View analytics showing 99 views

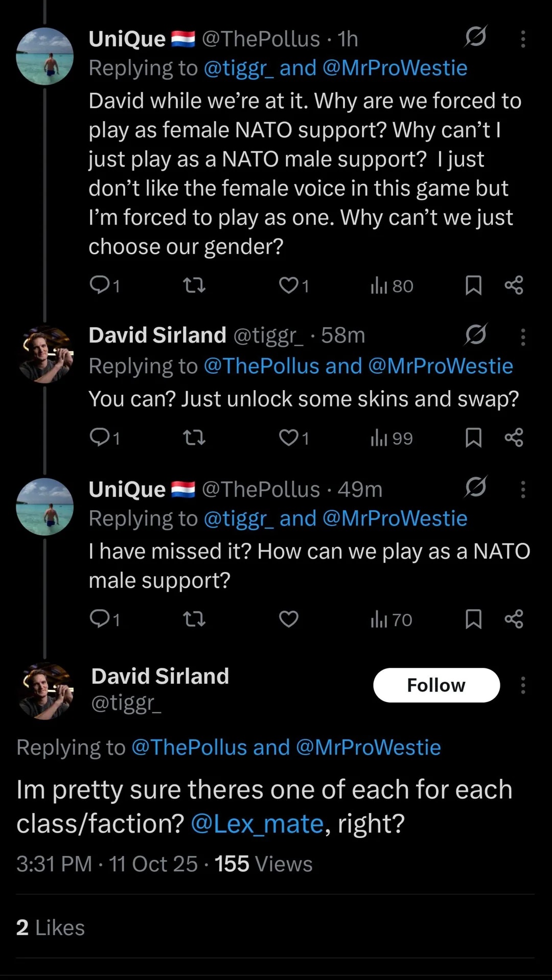pyautogui.click(x=392, y=438)
